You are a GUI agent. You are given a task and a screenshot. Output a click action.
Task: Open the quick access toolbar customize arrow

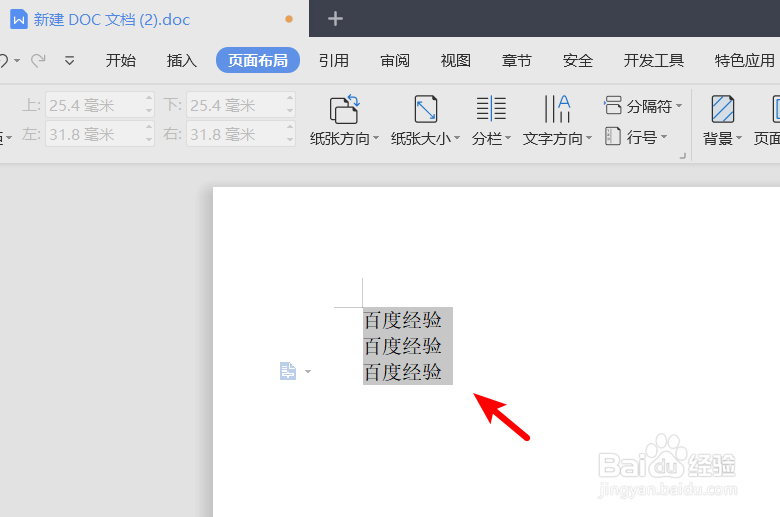pyautogui.click(x=70, y=61)
